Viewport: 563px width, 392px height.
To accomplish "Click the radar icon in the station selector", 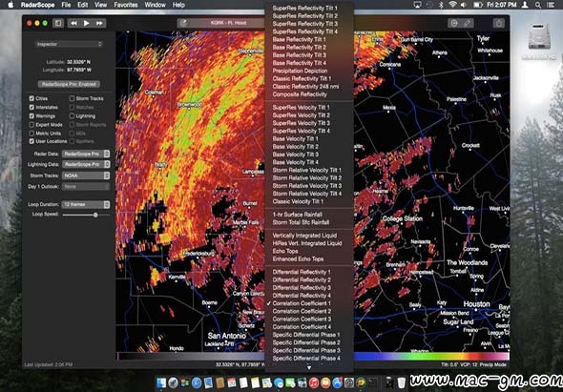I will tap(184, 23).
